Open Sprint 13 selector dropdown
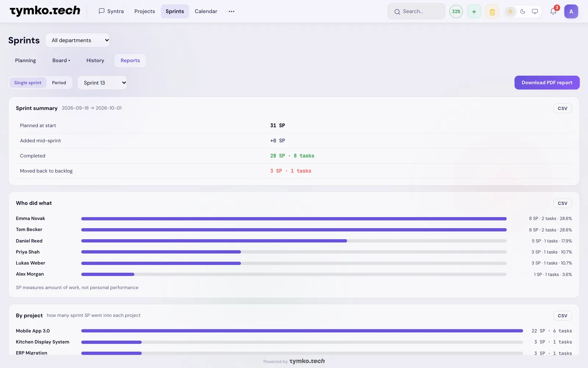 102,83
